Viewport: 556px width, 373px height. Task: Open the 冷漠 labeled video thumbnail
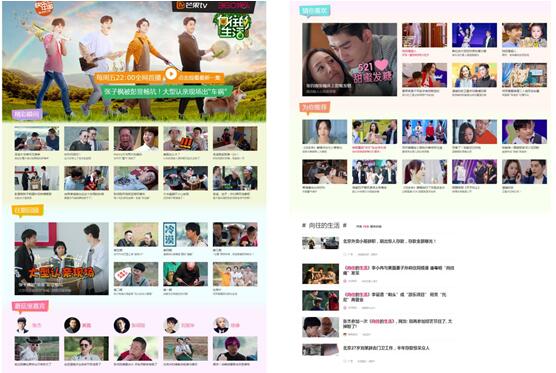click(x=185, y=234)
